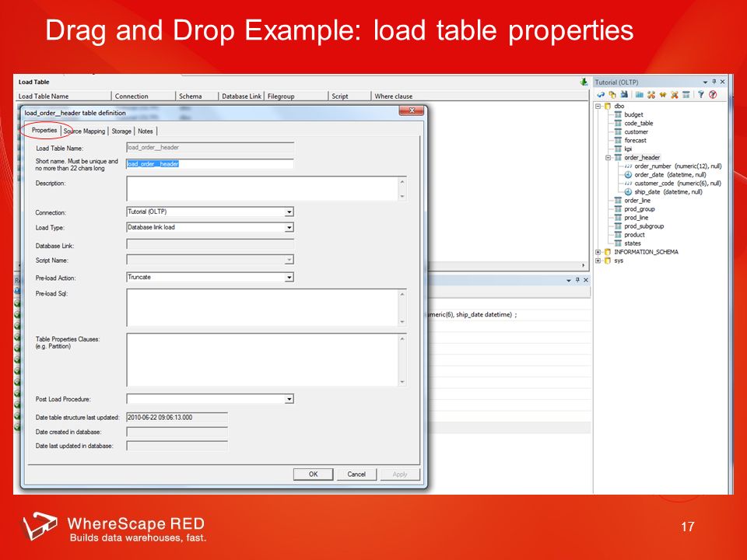Viewport: 747px width, 560px height.
Task: Collapse the dbo schema node
Action: (598, 107)
